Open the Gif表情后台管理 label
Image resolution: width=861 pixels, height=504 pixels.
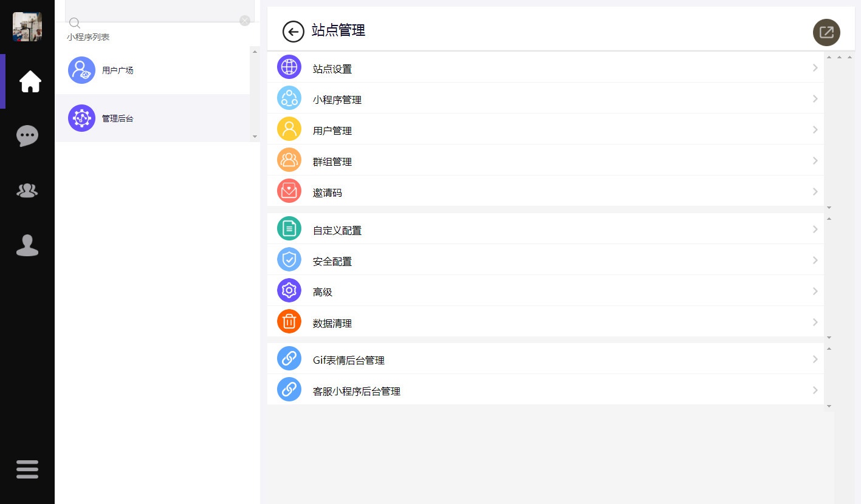tap(349, 361)
